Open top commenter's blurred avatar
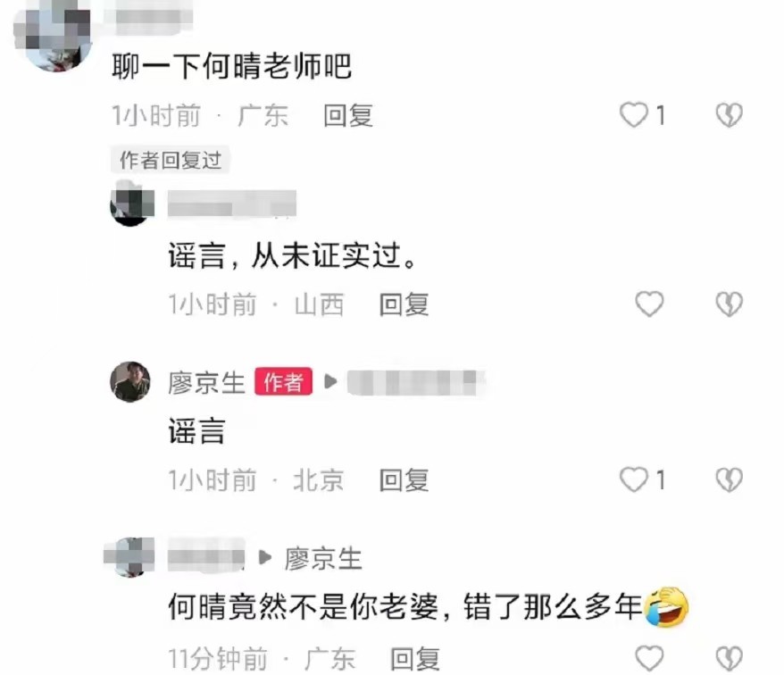 click(53, 34)
